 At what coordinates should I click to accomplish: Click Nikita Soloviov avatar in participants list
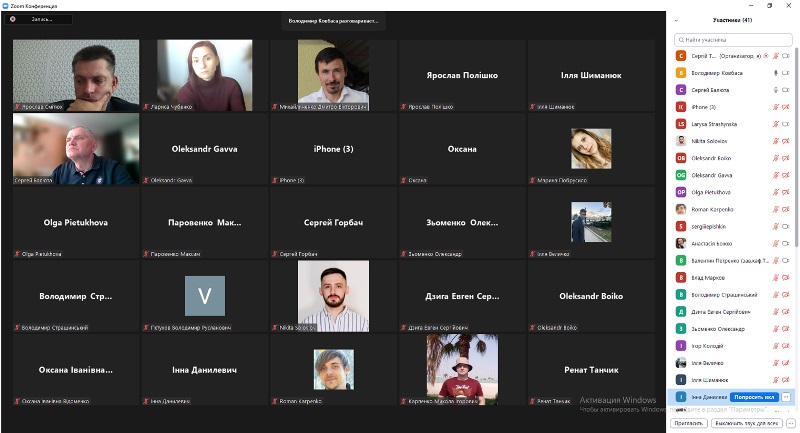(681, 141)
